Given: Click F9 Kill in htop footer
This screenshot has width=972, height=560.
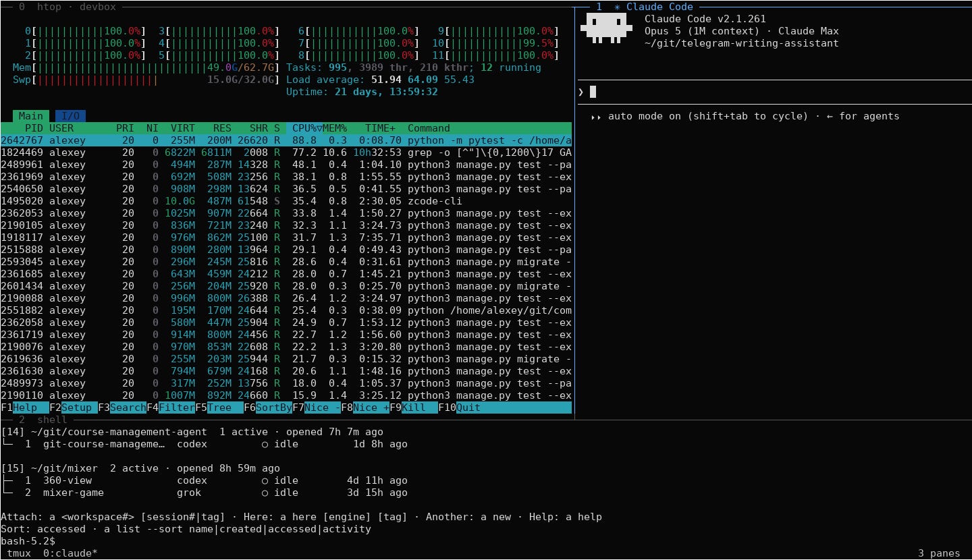Looking at the screenshot, I should pos(414,408).
